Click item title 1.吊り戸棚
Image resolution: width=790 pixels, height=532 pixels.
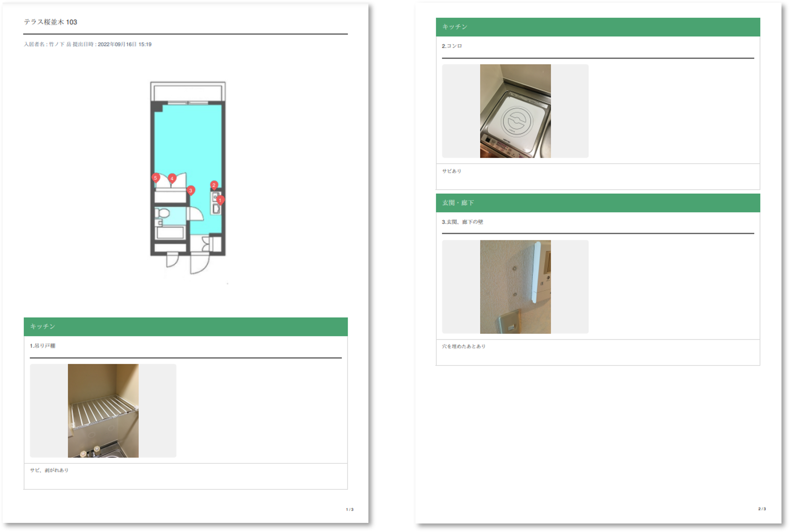point(43,346)
